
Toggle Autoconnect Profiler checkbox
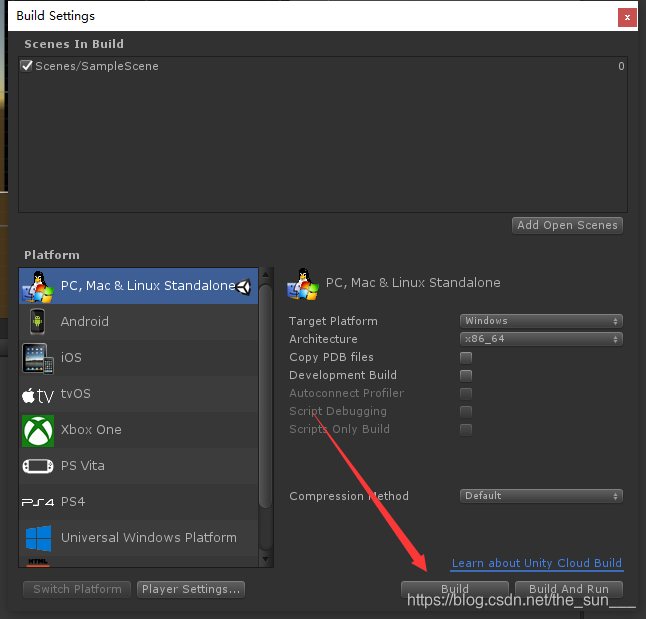pos(466,394)
